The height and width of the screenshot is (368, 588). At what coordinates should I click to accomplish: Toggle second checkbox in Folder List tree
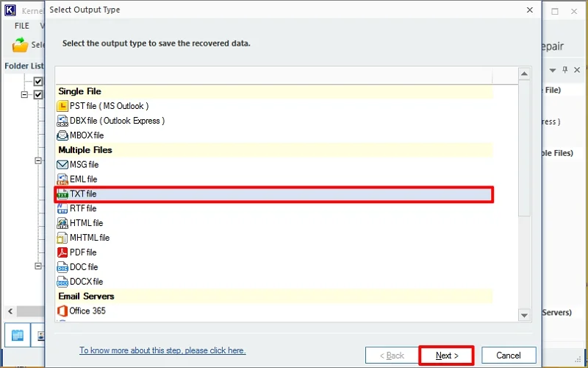click(x=38, y=95)
